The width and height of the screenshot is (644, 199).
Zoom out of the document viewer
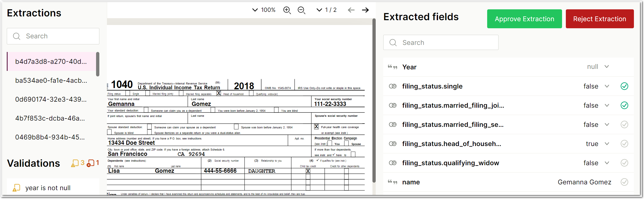pyautogui.click(x=301, y=10)
